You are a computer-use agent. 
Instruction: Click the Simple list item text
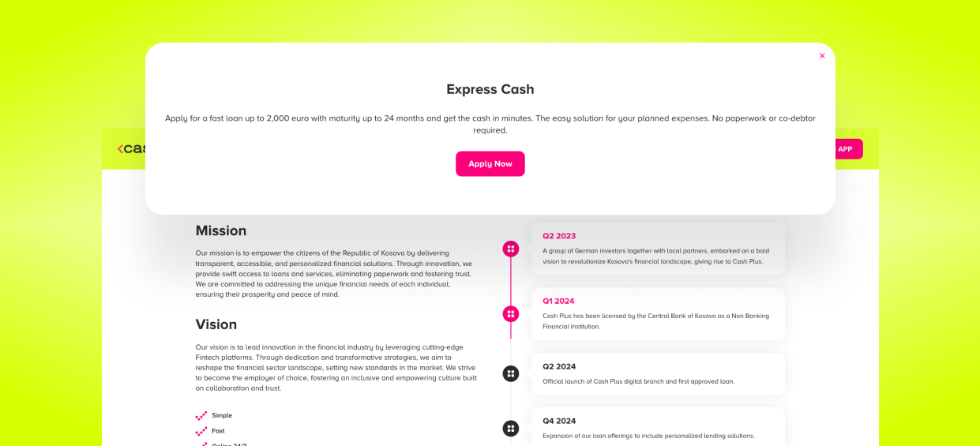(222, 415)
